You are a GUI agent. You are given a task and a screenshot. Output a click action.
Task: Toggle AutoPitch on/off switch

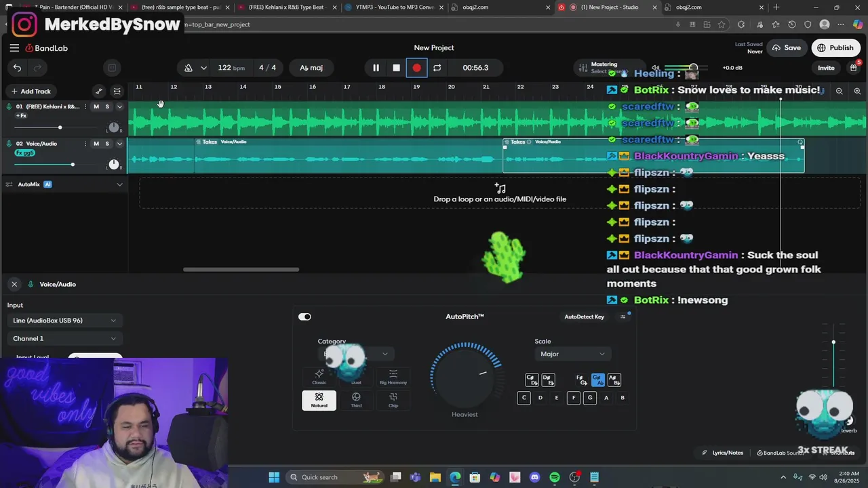click(304, 317)
